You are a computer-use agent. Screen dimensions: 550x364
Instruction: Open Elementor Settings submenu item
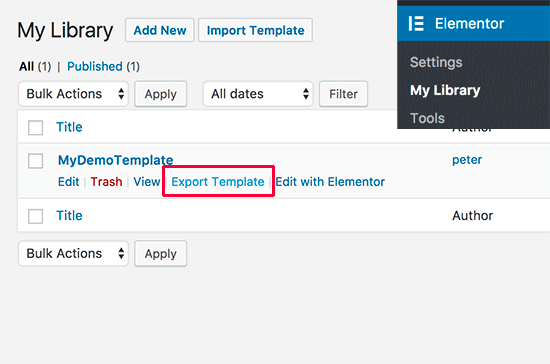click(x=436, y=62)
